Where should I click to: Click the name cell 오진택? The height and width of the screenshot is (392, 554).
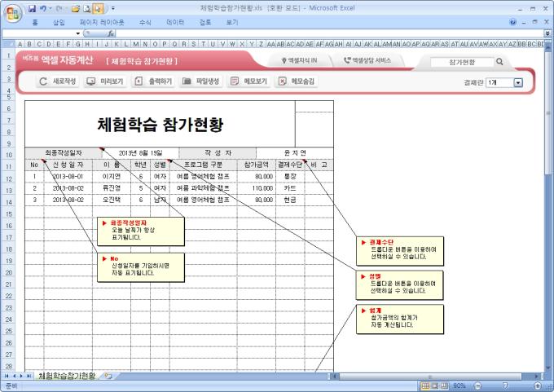(112, 200)
